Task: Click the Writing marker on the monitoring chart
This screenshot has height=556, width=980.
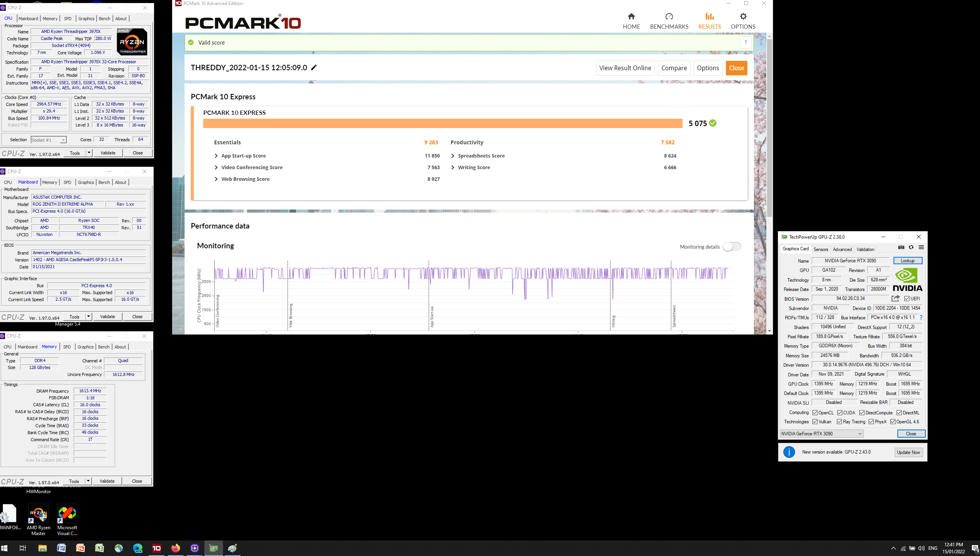Action: 614,321
